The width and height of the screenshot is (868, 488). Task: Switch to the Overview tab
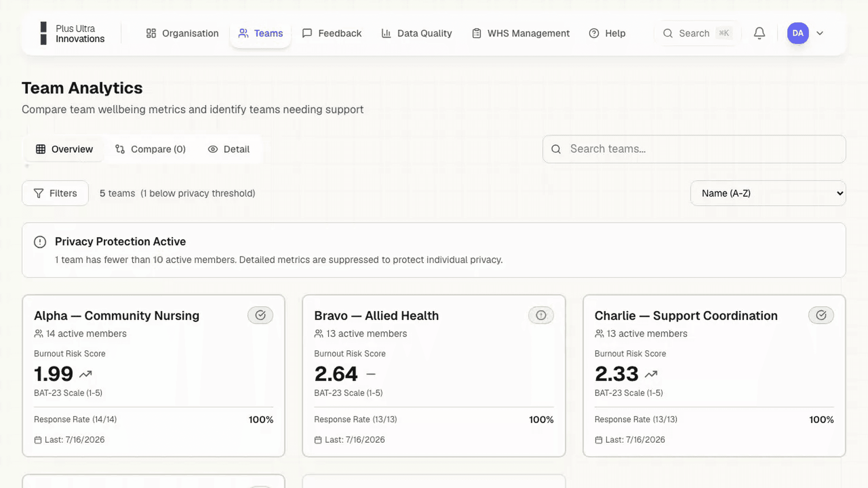pos(64,149)
